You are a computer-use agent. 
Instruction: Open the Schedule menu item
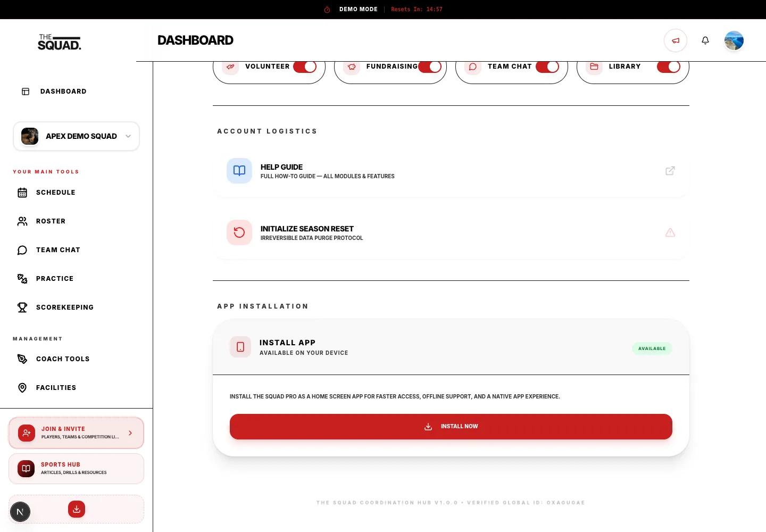point(77,193)
